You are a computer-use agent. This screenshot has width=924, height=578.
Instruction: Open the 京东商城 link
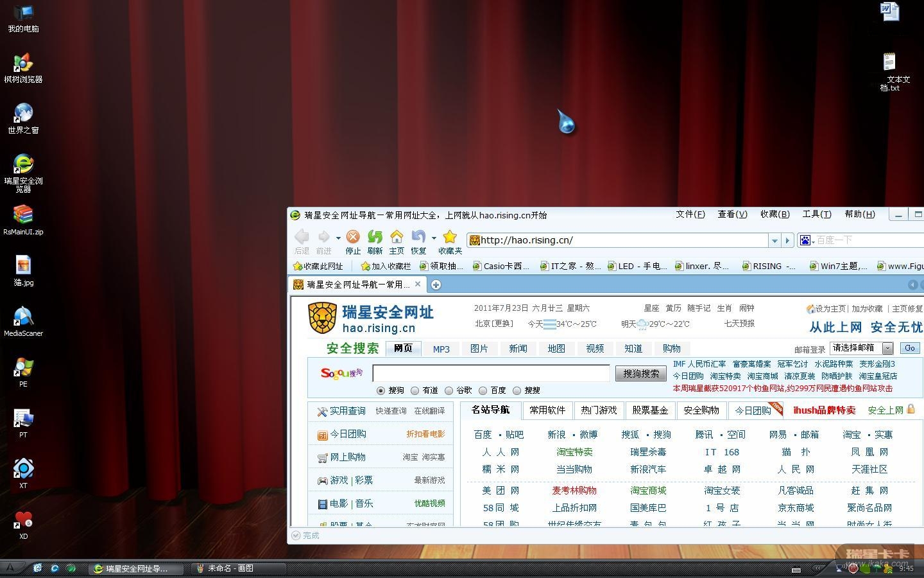796,508
